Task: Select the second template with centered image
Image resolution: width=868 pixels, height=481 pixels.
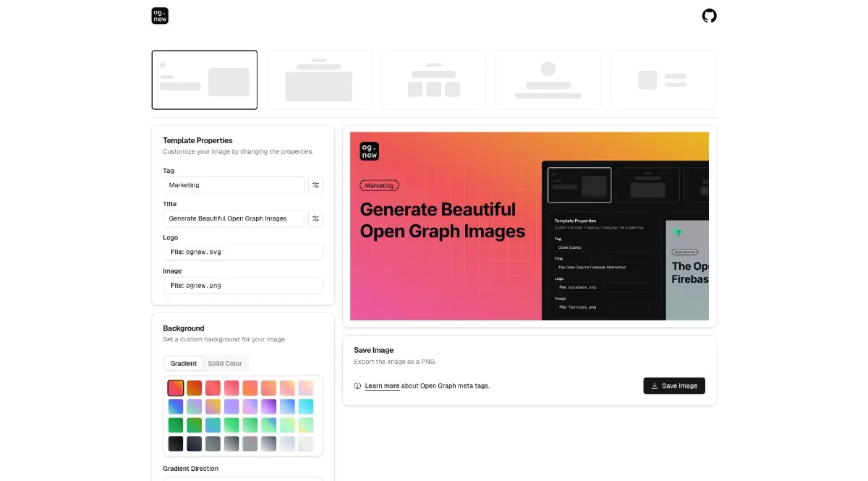Action: coord(319,80)
